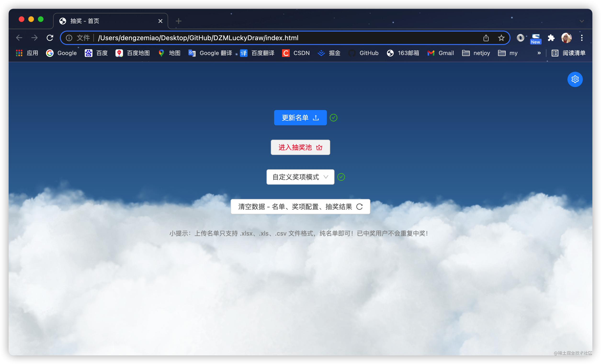Open the user profile avatar

566,38
